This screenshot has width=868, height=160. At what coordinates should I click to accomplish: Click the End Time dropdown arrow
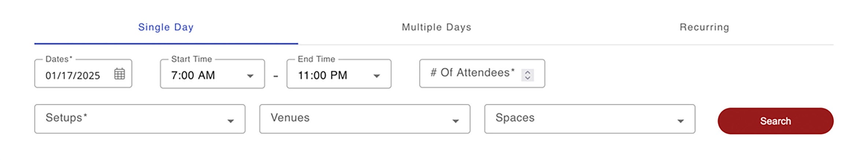(x=376, y=76)
